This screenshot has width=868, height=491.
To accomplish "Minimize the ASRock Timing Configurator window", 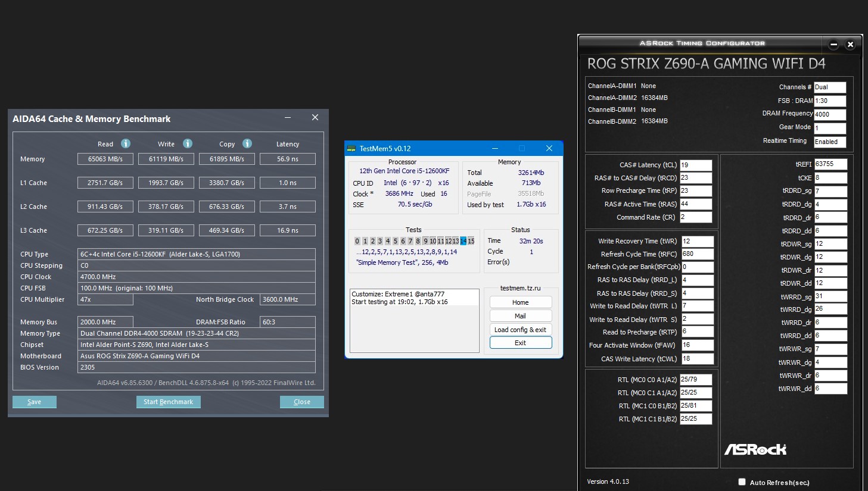I will [834, 45].
